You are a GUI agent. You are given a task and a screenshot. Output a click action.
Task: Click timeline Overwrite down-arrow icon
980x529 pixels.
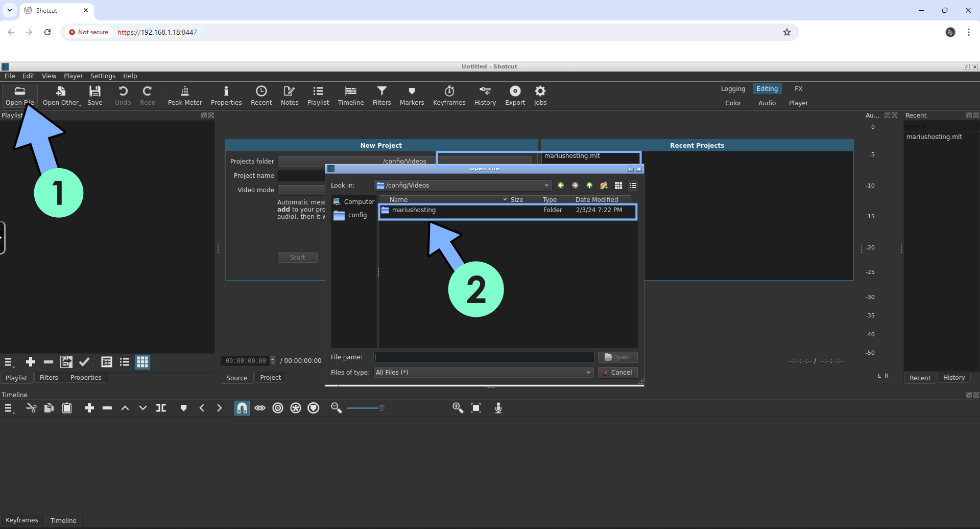(143, 408)
